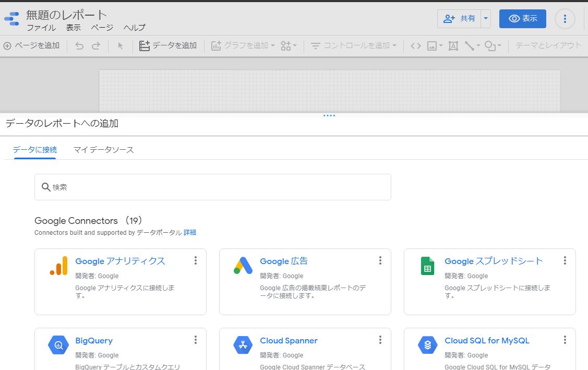The image size is (588, 370).
Task: Click the blue 表示 view button
Action: 522,19
